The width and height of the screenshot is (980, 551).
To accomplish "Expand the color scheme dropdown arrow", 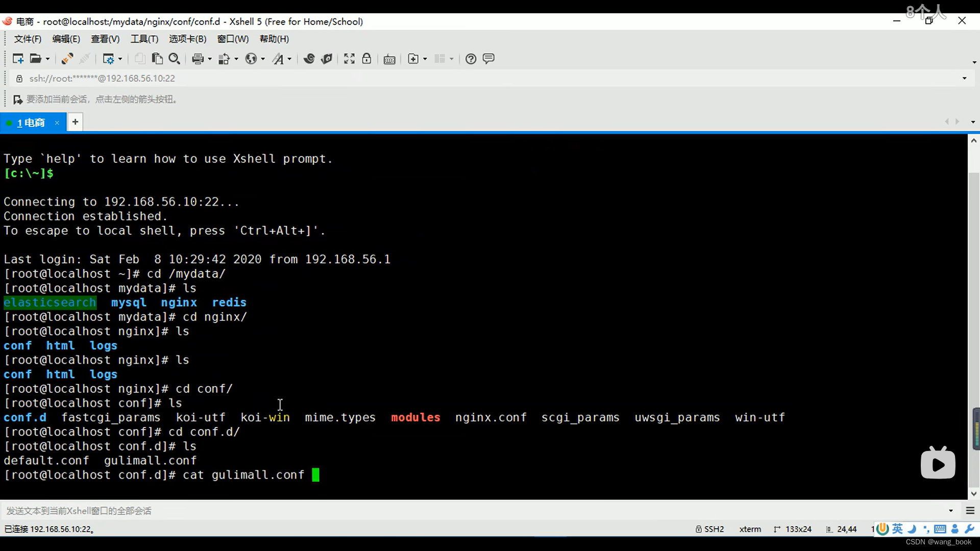I will coord(236,59).
